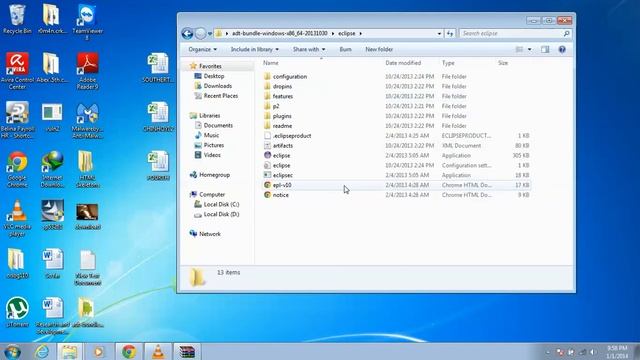Viewport: 640px width, 360px height.
Task: Open the Malwarebytes Anti-Malware shortcut
Action: click(87, 120)
